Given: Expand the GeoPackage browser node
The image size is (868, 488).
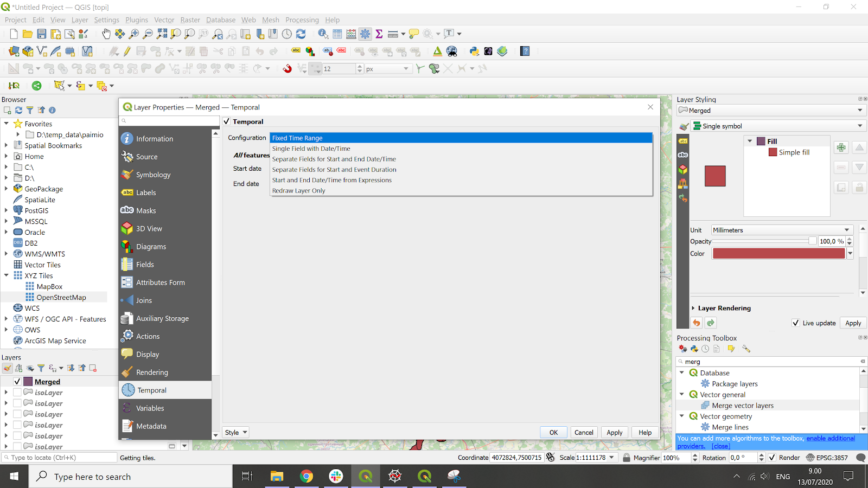Looking at the screenshot, I should [x=7, y=189].
